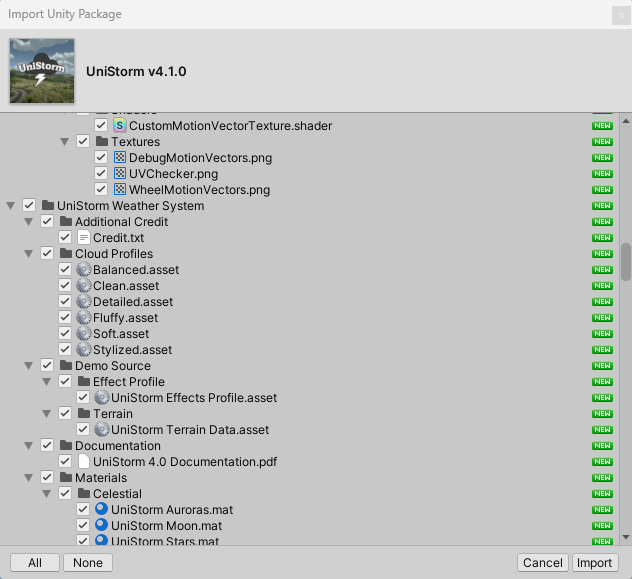
Task: Click the asset gear icon beside Detailed.asset
Action: coord(84,301)
